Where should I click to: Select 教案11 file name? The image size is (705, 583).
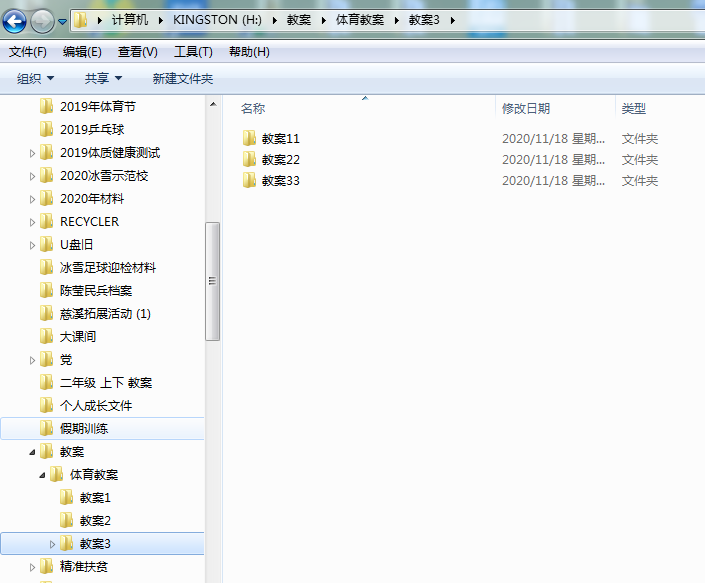(x=281, y=138)
